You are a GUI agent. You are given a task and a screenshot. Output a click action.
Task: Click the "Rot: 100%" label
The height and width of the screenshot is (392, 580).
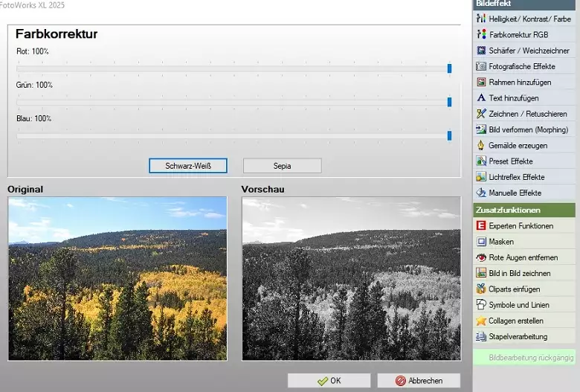(33, 51)
